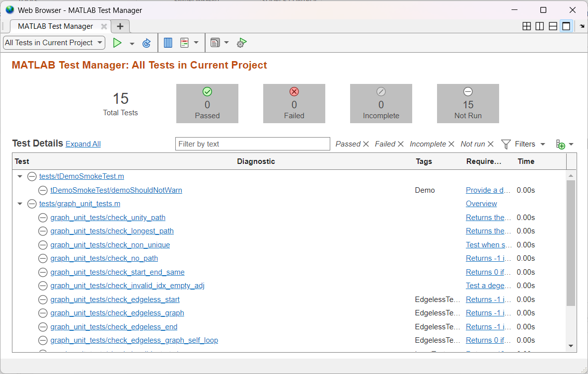This screenshot has height=374, width=588.
Task: Click the document report icon in toolbar
Action: coord(215,43)
